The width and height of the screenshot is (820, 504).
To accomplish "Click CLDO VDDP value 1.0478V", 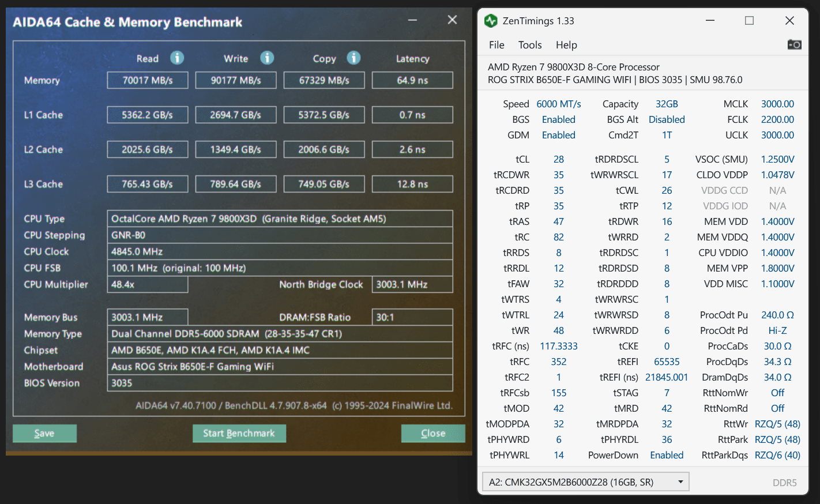I will point(777,175).
